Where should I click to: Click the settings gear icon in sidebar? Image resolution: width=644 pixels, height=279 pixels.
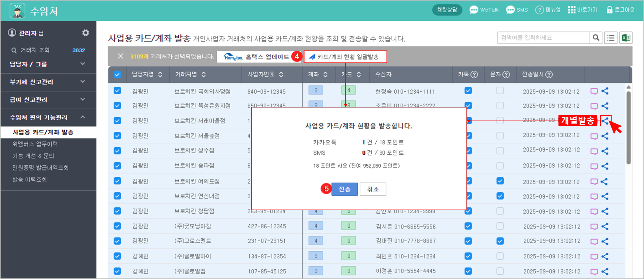(x=86, y=33)
